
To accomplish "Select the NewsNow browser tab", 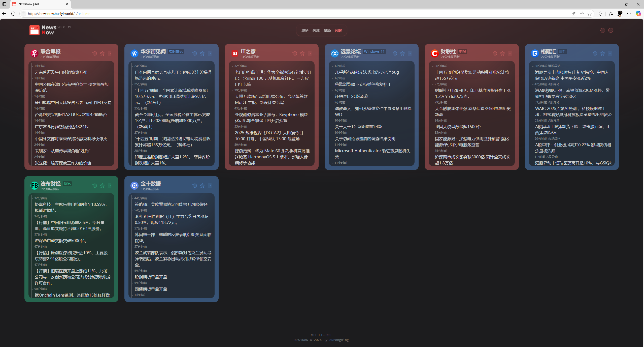I will (x=40, y=4).
